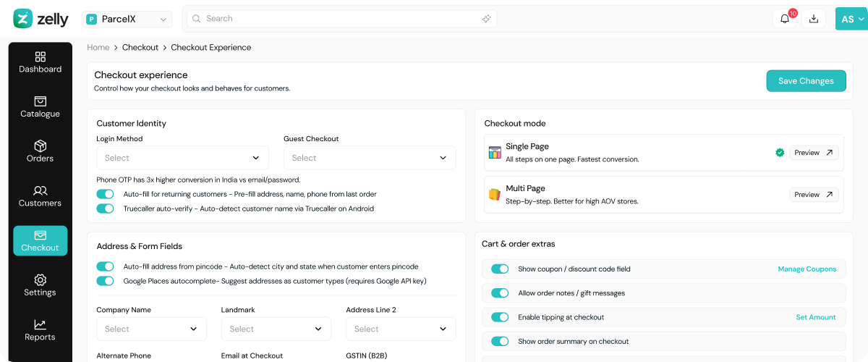Select the Single Page checkout mode card
Image resolution: width=868 pixels, height=362 pixels.
(x=663, y=153)
